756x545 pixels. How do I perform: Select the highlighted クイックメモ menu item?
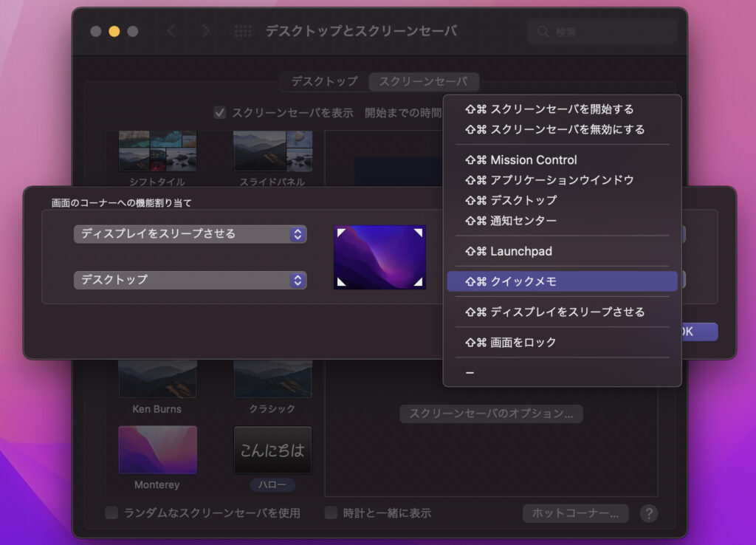(562, 281)
